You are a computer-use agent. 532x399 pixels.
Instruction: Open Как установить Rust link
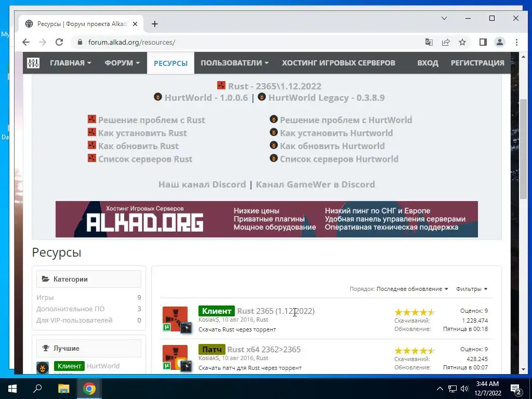142,133
